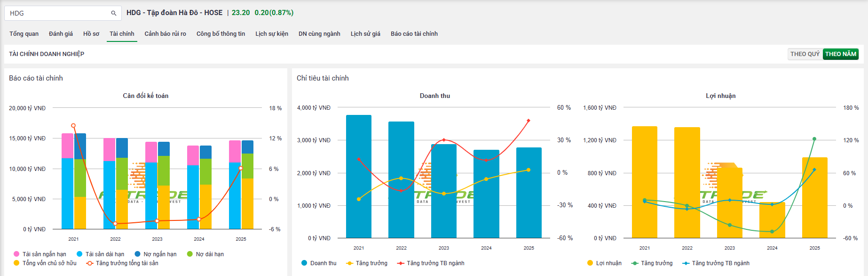Screen dimensions: 868x276
Task: Toggle Tài sản ngắn hạn legend series
Action: pos(40,254)
